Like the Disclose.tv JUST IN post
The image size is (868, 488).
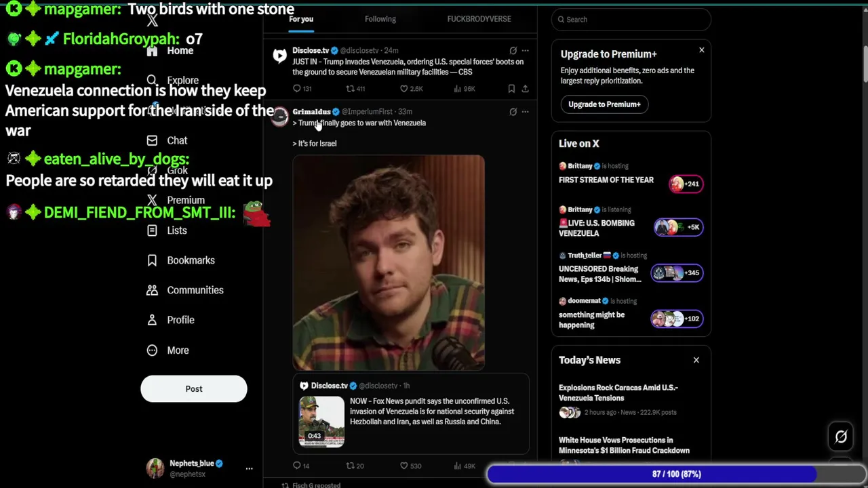[x=411, y=89]
